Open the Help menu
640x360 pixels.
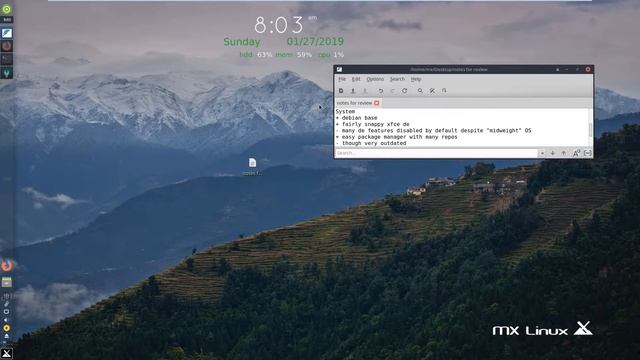pos(416,79)
